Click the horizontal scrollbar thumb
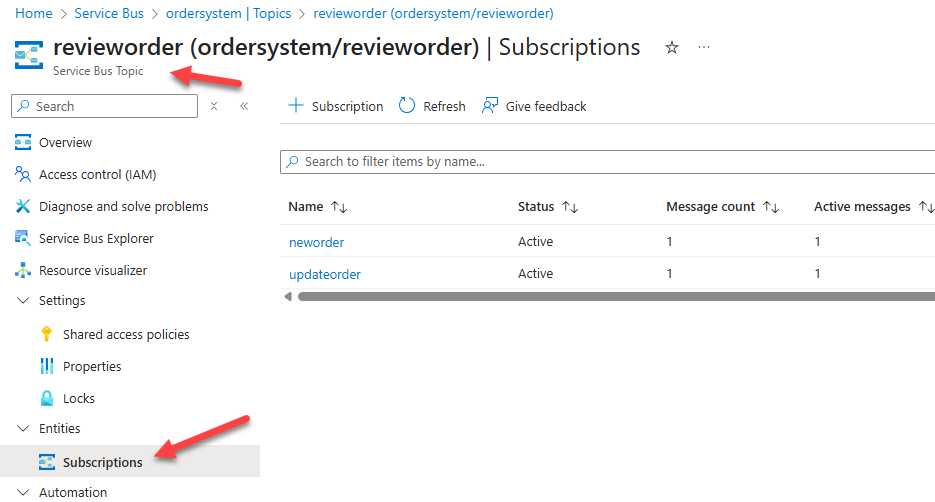The height and width of the screenshot is (502, 935). pos(616,296)
